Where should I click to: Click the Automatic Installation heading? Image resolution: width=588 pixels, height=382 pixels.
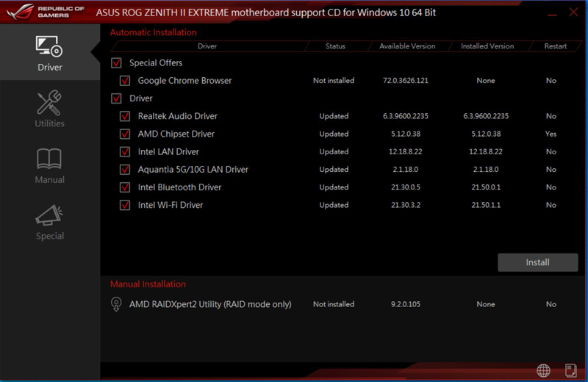(153, 32)
